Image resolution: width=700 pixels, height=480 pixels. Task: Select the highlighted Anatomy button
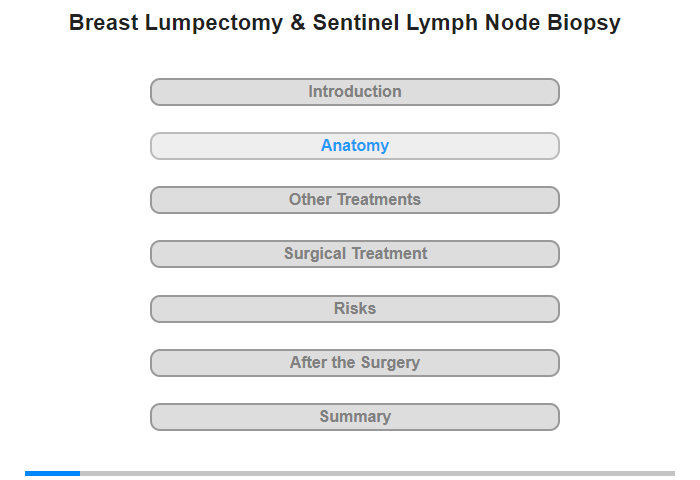tap(354, 146)
